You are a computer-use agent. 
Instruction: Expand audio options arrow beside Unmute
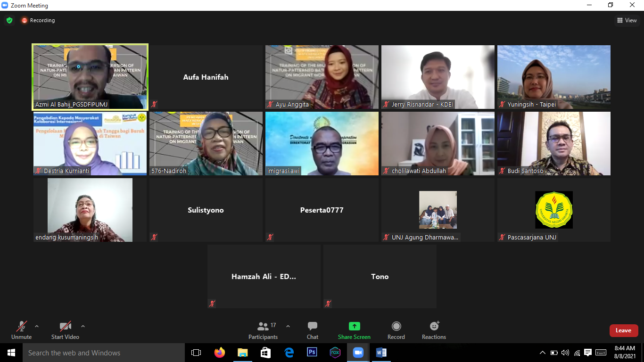(x=37, y=326)
